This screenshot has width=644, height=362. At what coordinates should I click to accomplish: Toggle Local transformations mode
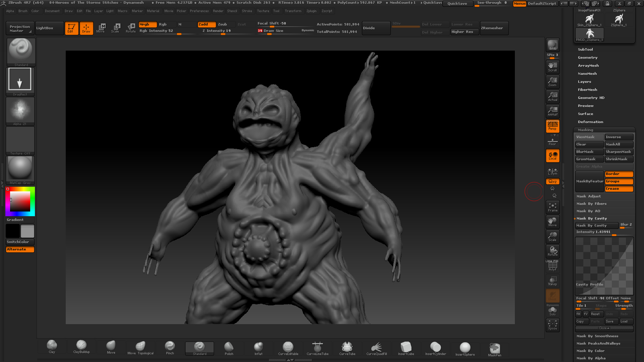pyautogui.click(x=552, y=156)
